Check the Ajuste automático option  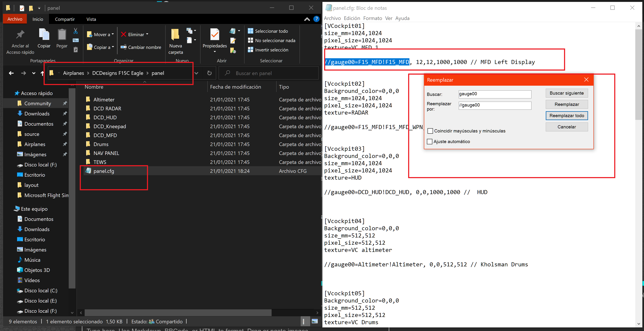point(429,142)
